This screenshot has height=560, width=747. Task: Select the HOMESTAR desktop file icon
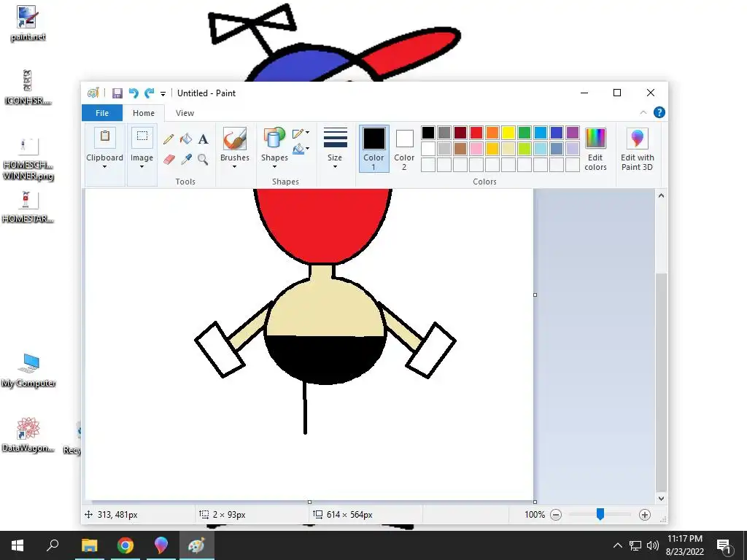coord(27,206)
